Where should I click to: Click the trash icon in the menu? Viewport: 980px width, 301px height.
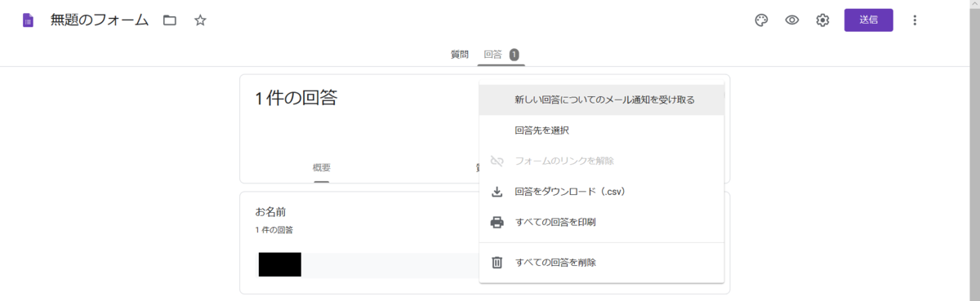497,263
